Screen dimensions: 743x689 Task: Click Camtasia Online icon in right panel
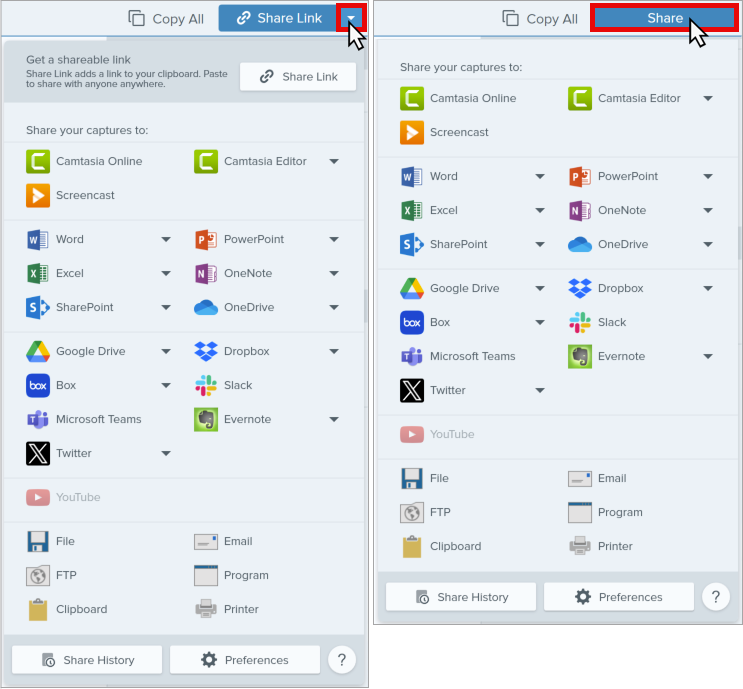412,98
